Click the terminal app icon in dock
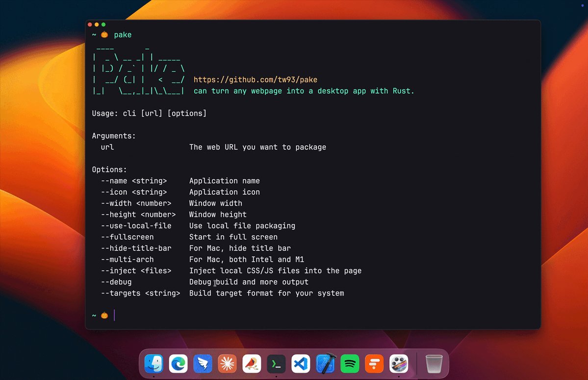 click(x=277, y=364)
